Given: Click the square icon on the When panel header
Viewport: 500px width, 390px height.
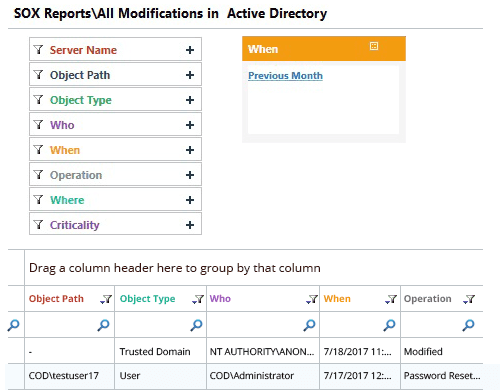Looking at the screenshot, I should tap(374, 46).
